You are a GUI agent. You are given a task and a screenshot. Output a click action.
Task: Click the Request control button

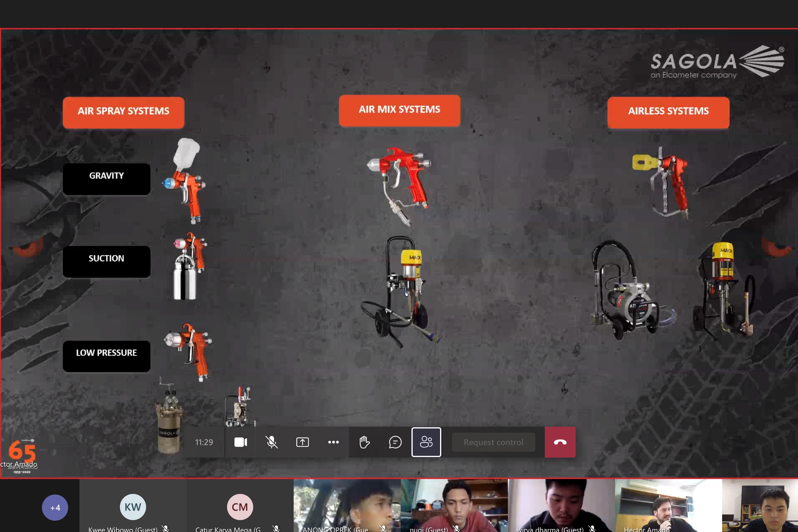point(493,442)
